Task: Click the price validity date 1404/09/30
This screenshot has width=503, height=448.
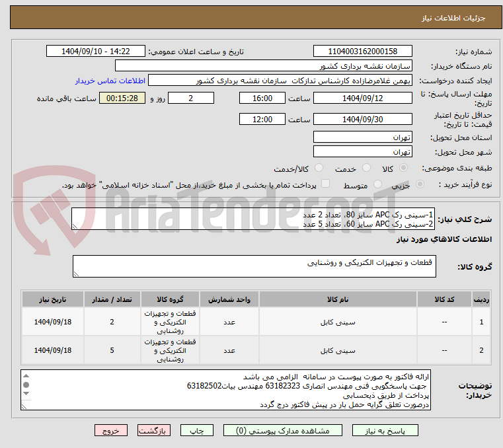Action: (362, 119)
